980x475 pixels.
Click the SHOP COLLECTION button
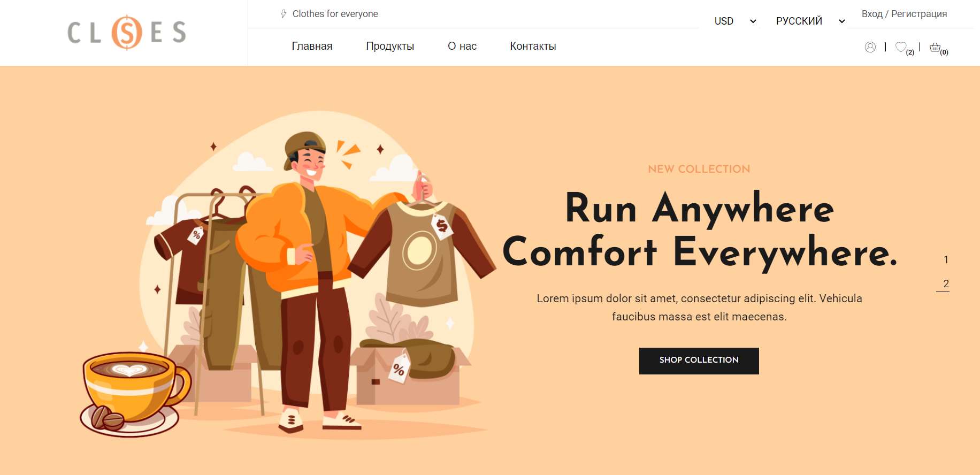[x=699, y=361]
